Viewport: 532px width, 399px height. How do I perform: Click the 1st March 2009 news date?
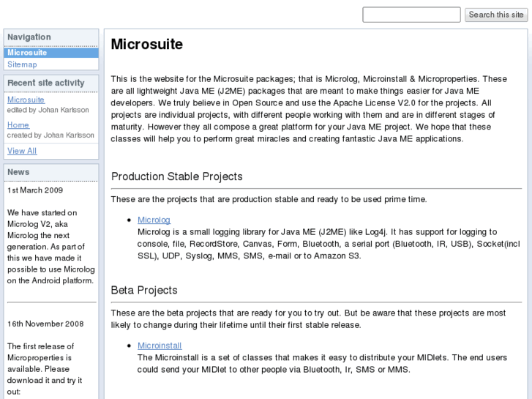[x=35, y=190]
